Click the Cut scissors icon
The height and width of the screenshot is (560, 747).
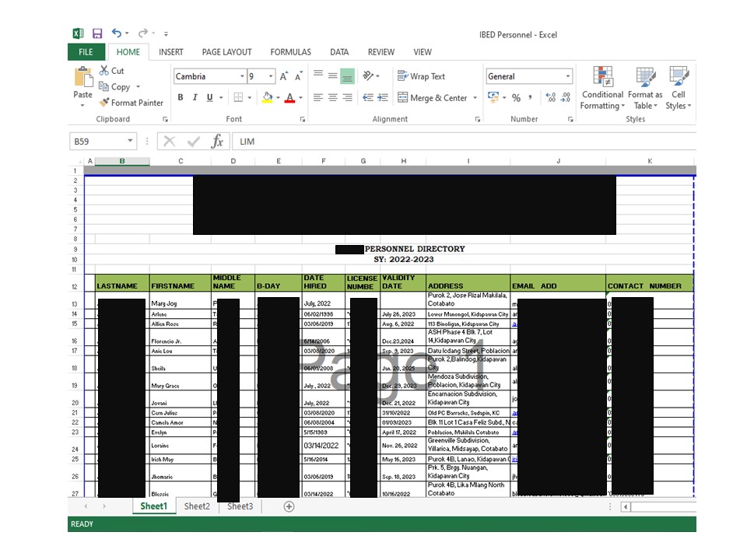click(x=103, y=71)
